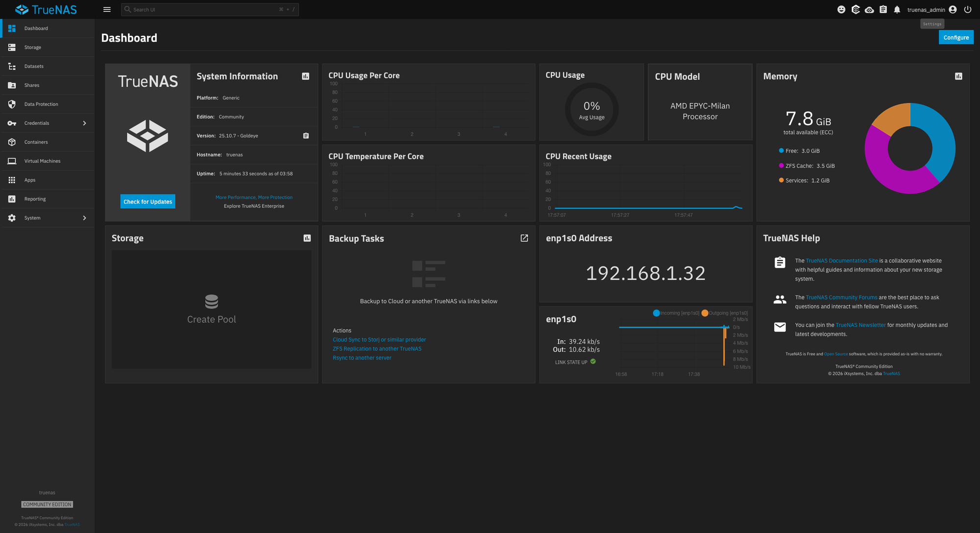Click the power button icon

point(968,9)
